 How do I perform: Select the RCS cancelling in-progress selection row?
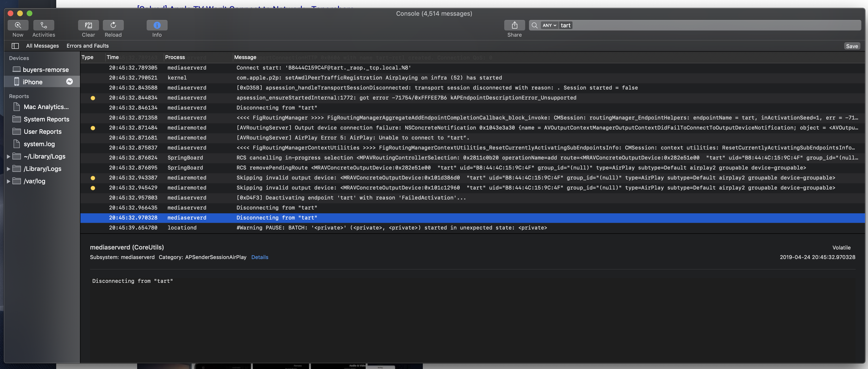tap(472, 158)
